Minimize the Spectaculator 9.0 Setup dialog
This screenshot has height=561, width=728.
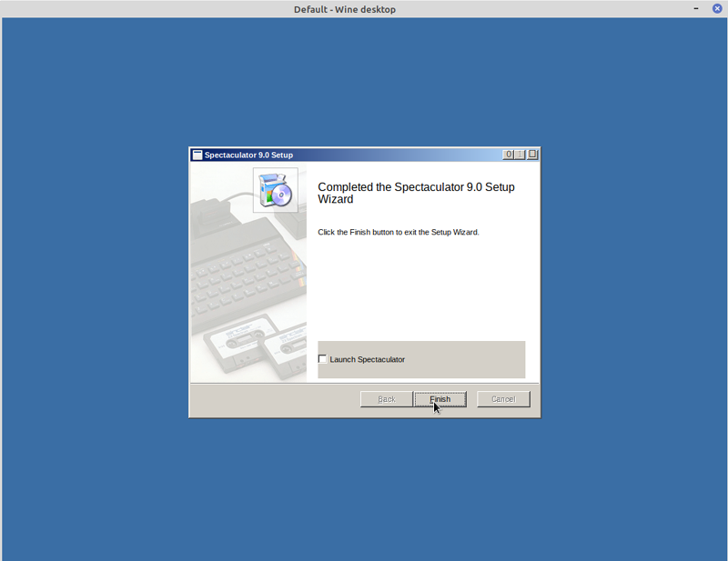coord(509,155)
